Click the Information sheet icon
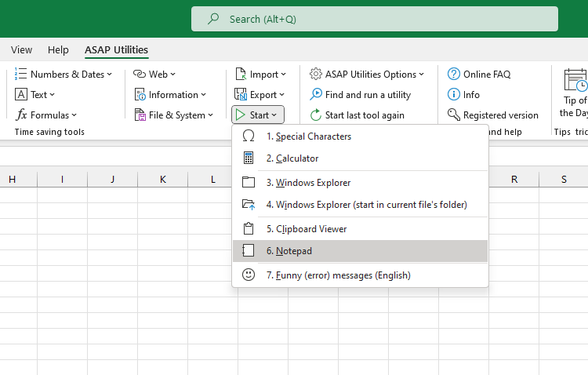Image resolution: width=588 pixels, height=375 pixels. click(140, 95)
